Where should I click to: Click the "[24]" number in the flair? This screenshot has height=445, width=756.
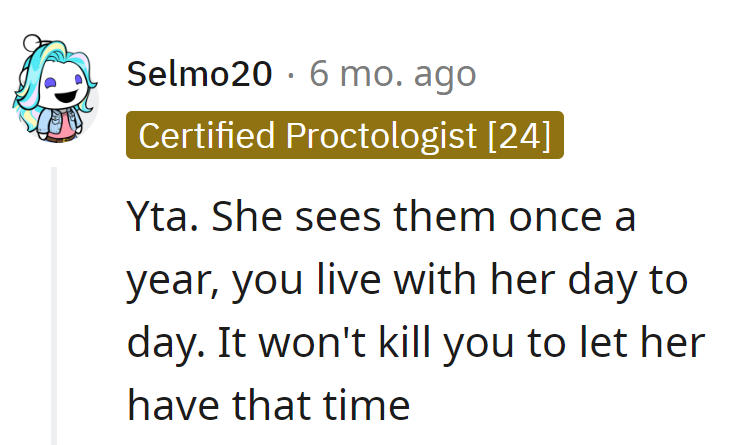[519, 135]
